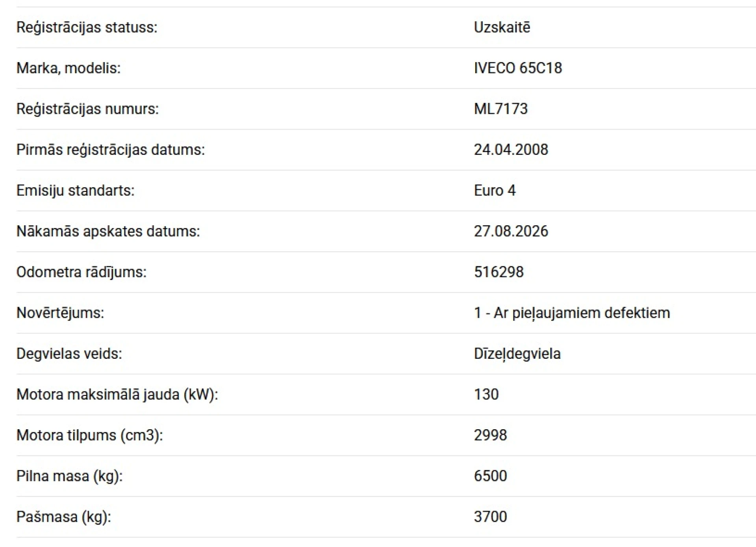756x547 pixels.
Task: Click the registration number "ML7173"
Action: (500, 109)
